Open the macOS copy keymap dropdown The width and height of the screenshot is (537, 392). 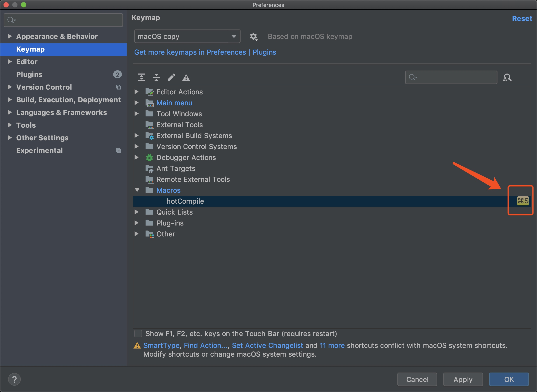pyautogui.click(x=187, y=36)
